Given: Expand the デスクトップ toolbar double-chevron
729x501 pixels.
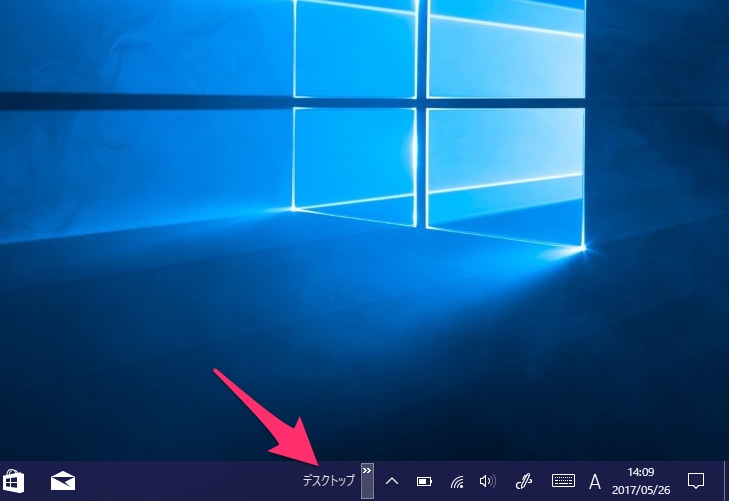Looking at the screenshot, I should [367, 481].
